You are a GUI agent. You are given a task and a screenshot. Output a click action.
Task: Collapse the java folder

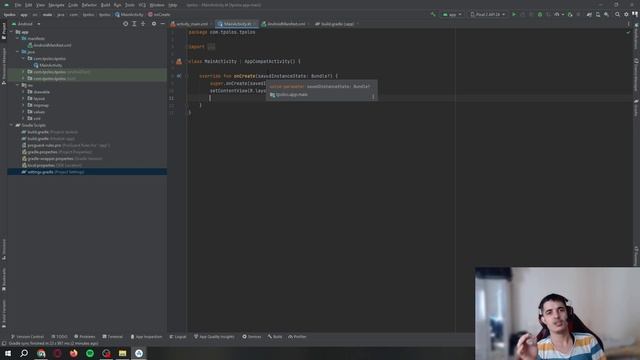click(18, 52)
